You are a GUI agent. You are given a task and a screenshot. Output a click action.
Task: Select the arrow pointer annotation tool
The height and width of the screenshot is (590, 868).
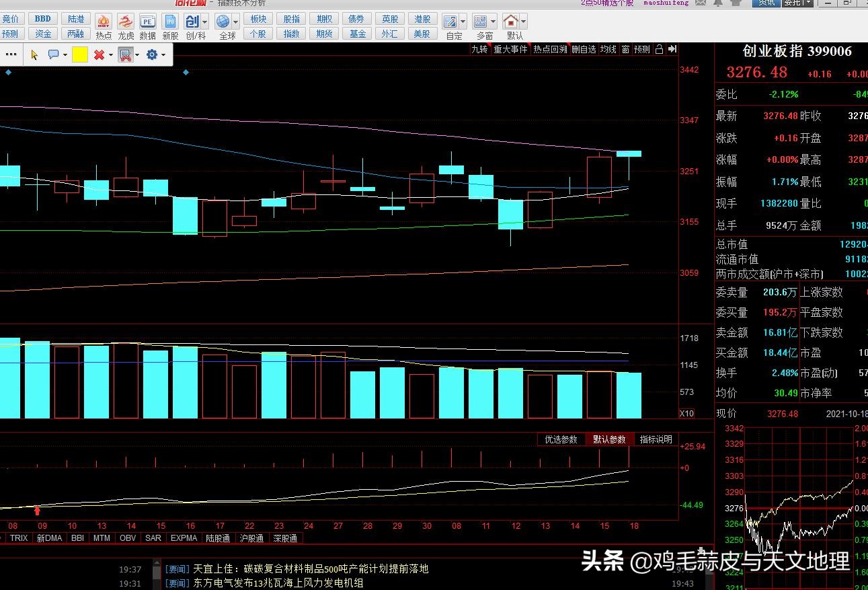(x=34, y=55)
